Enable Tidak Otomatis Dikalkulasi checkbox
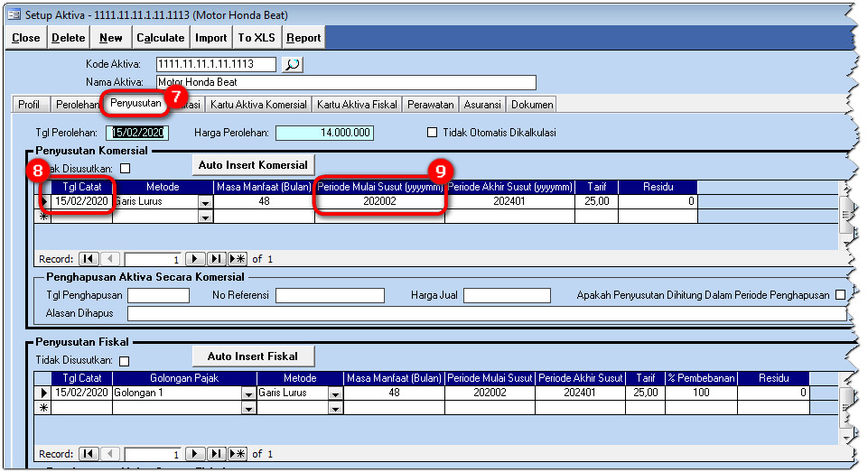The image size is (868, 472). 432,133
